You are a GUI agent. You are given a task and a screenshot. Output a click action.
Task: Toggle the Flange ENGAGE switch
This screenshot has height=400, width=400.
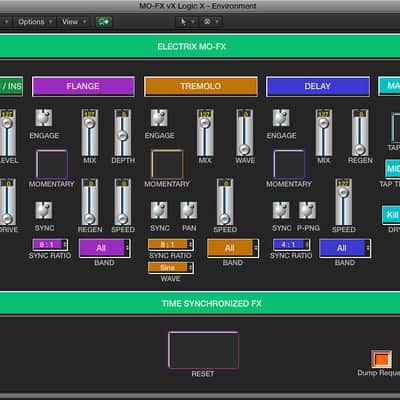coord(44,118)
